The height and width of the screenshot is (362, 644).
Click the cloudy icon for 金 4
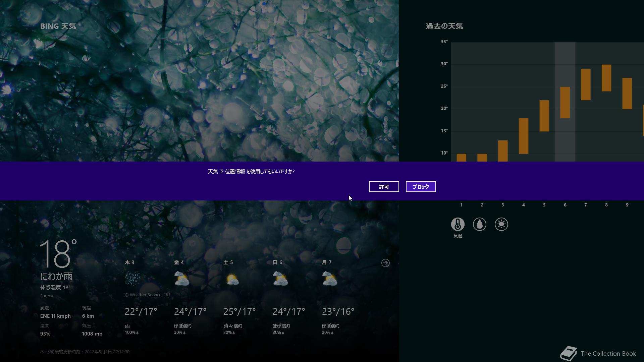pyautogui.click(x=181, y=279)
